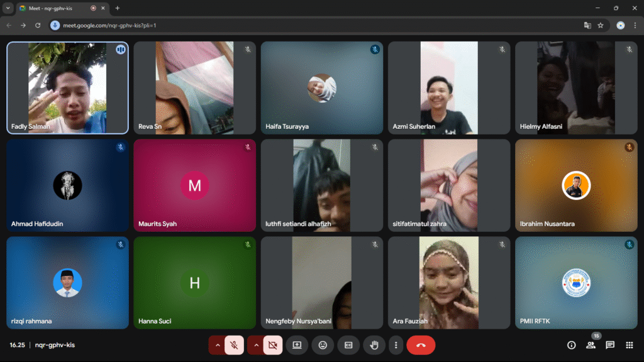This screenshot has width=644, height=362.
Task: Expand video settings arrow beside camera
Action: coord(256,345)
